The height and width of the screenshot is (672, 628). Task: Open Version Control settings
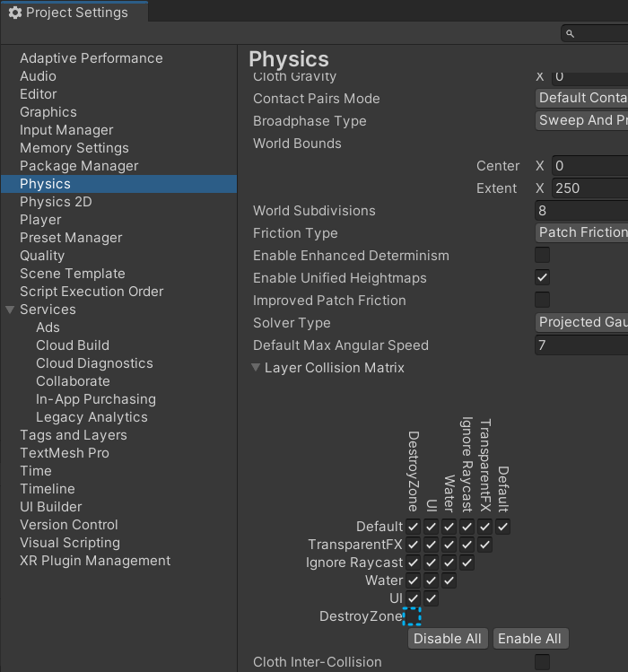[x=68, y=526]
